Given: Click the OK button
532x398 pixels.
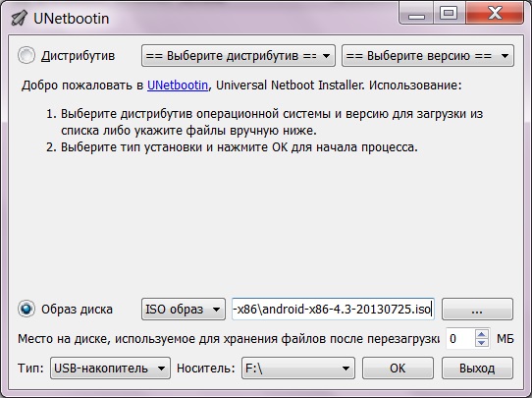Looking at the screenshot, I should point(398,369).
